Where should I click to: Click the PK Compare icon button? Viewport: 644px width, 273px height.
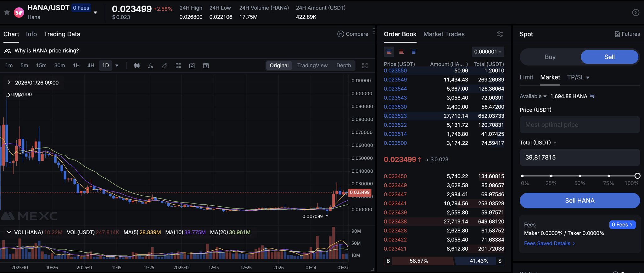point(341,34)
